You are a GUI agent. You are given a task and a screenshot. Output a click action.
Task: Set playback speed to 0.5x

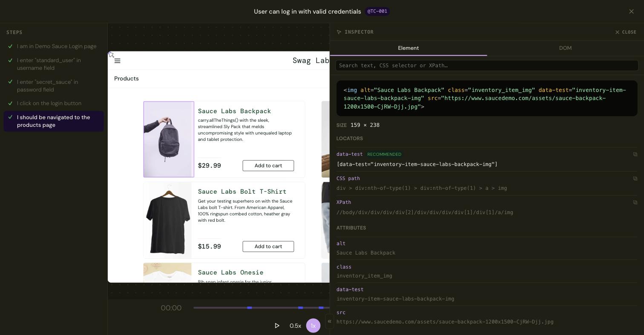point(295,326)
